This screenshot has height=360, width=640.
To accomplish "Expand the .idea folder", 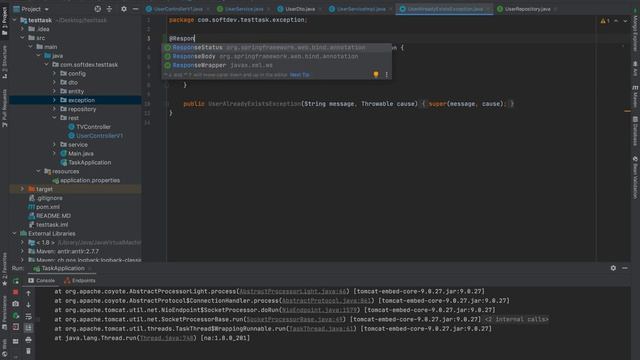I will pos(22,29).
